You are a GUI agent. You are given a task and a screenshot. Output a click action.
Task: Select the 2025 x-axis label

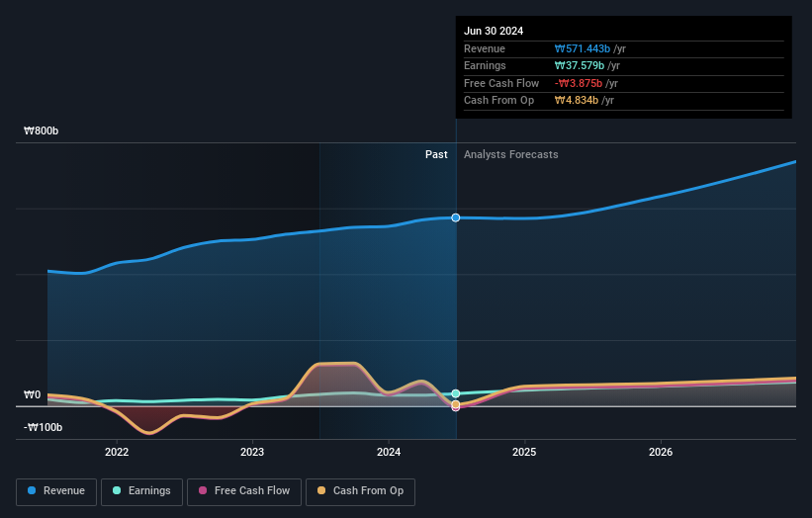(x=524, y=452)
